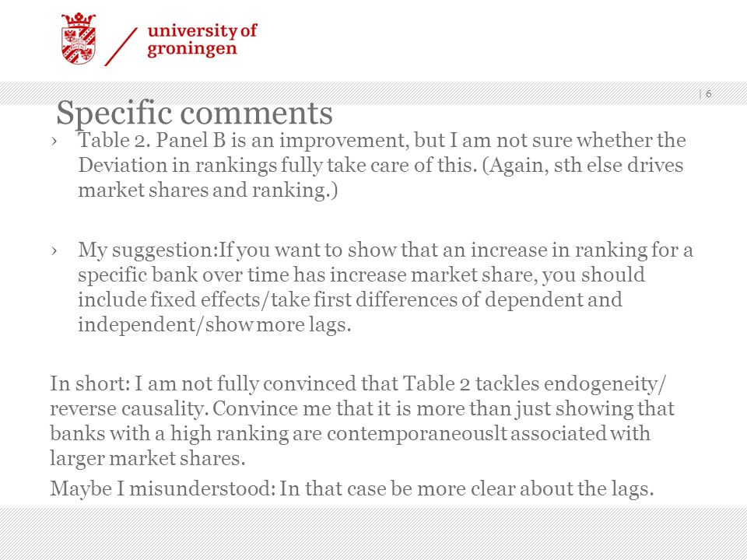Image resolution: width=747 pixels, height=560 pixels.
Task: Click the red diagonal slash in logo
Action: (x=121, y=47)
